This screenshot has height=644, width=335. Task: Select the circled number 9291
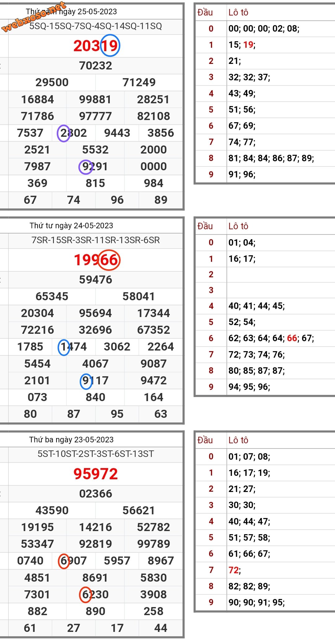tap(95, 166)
